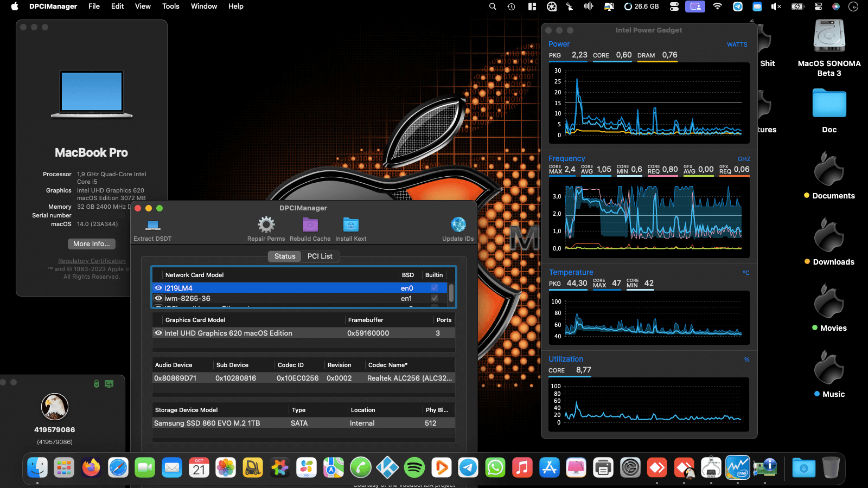Click the Temperature heading in Power Gadget
The height and width of the screenshot is (488, 868).
point(571,272)
